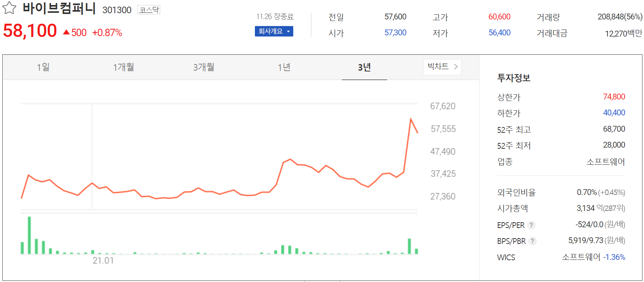Open the EPS/PER help question mark
The image size is (644, 282).
click(x=531, y=225)
